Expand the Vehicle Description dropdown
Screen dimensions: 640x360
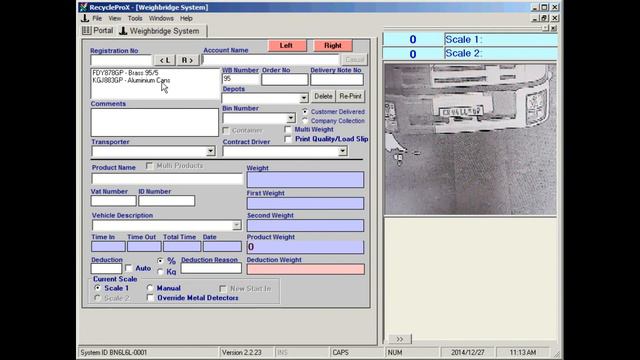point(236,225)
